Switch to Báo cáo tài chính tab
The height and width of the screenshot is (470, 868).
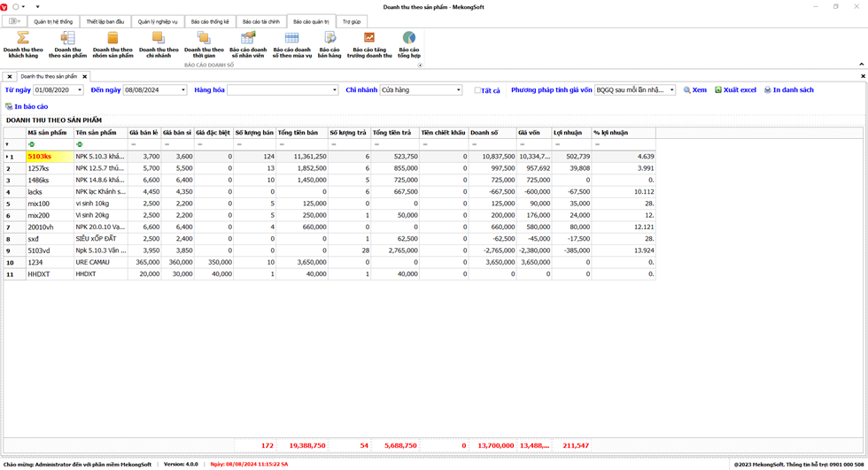260,21
